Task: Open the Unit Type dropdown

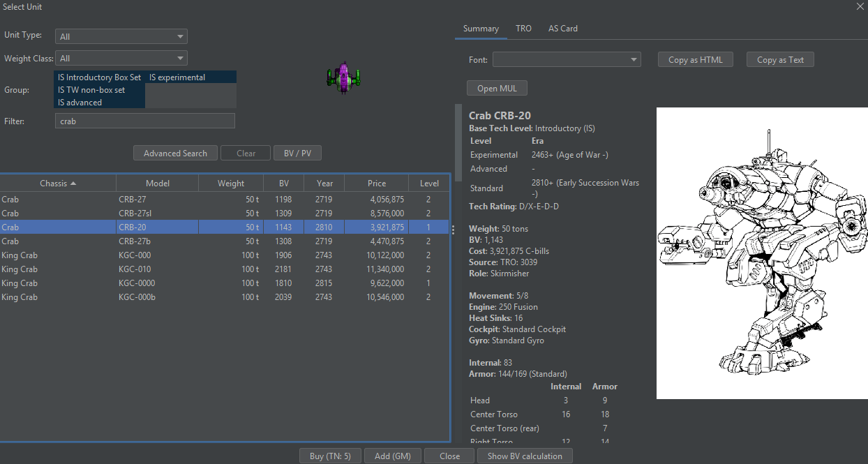Action: 121,36
